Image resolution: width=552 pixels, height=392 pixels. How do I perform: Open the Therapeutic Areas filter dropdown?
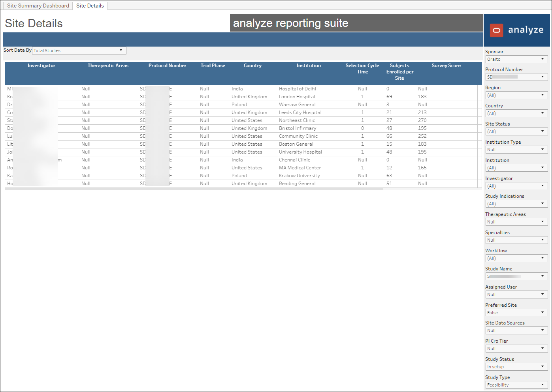click(516, 222)
